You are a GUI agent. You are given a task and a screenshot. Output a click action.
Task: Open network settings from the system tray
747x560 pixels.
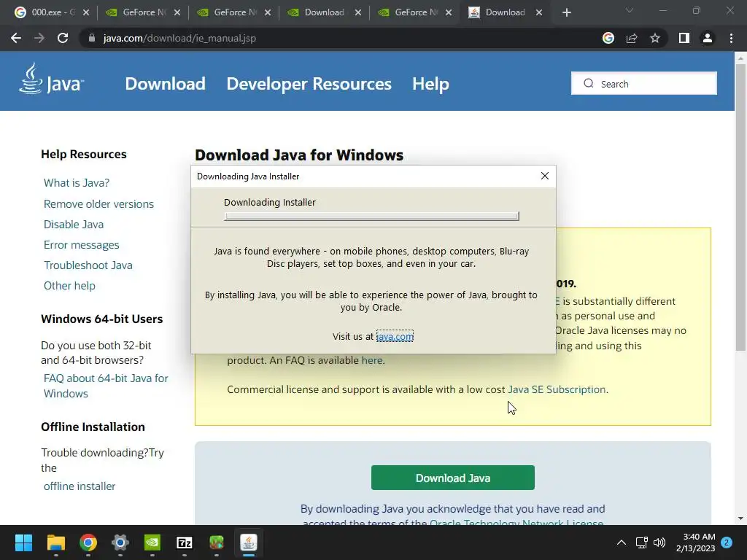(642, 542)
